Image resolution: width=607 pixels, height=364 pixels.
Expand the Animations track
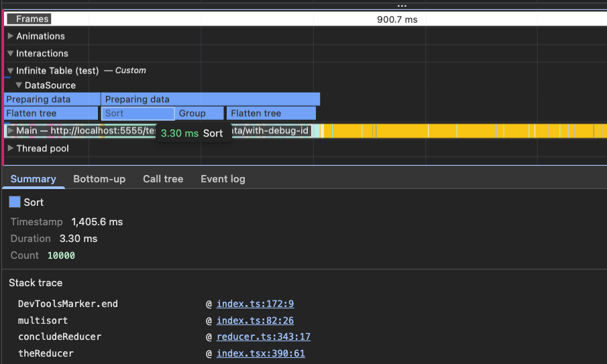tap(11, 36)
